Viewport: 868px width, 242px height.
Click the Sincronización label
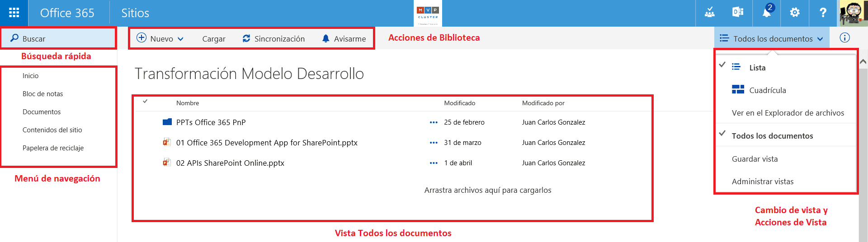coord(279,39)
